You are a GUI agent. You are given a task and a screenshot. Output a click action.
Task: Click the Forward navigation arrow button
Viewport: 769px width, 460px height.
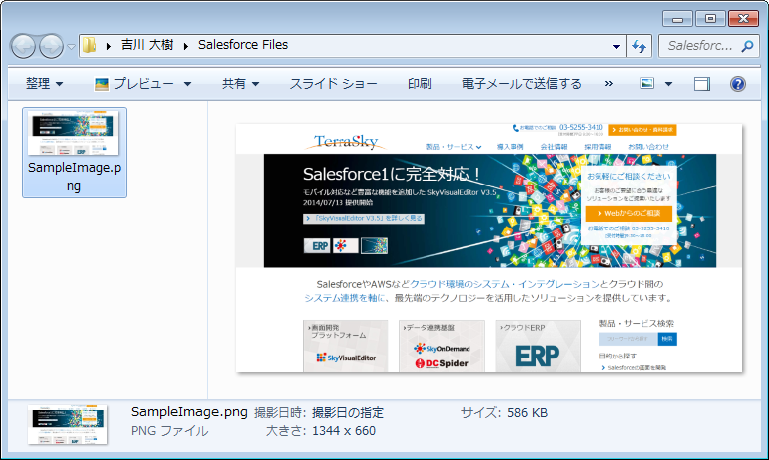click(52, 46)
